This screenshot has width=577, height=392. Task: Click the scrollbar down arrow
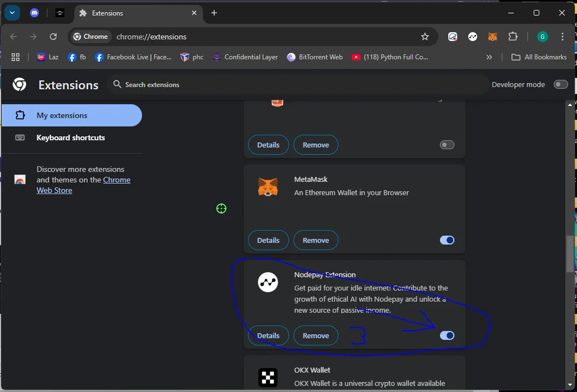pyautogui.click(x=570, y=385)
